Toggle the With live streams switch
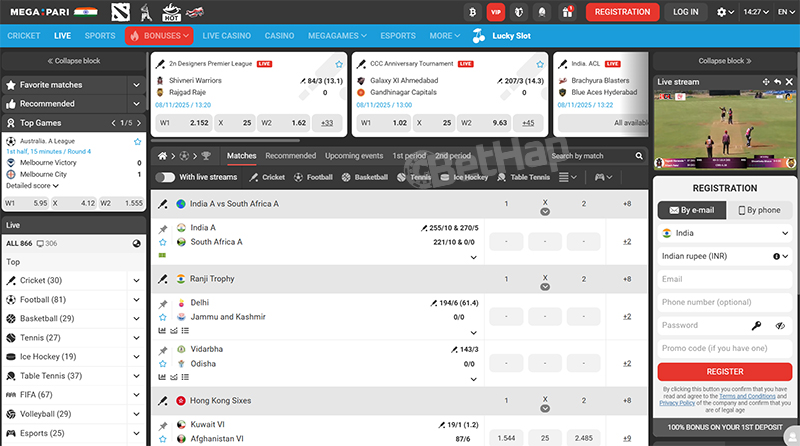This screenshot has height=446, width=800. pos(165,177)
